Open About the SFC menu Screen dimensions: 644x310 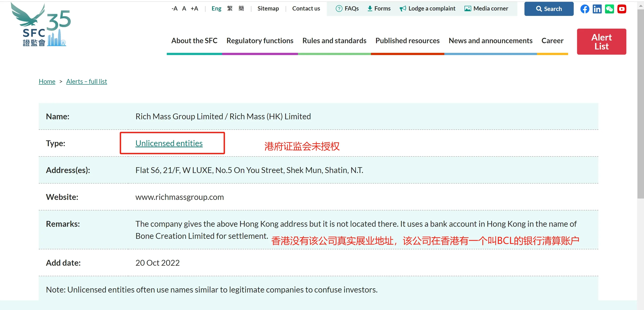(194, 41)
